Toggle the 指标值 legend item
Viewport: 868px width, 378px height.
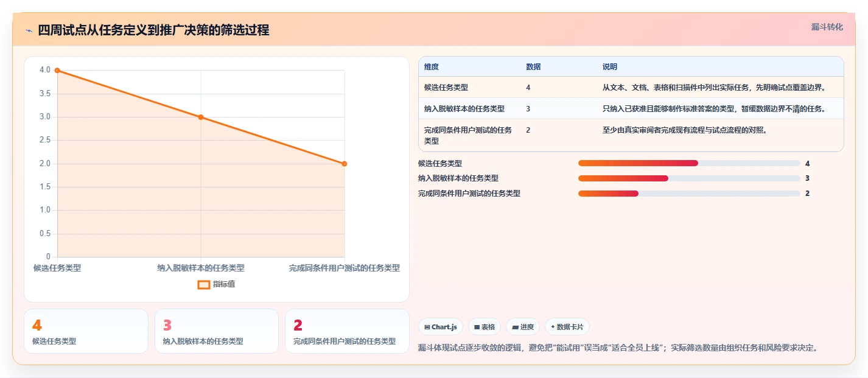pyautogui.click(x=217, y=284)
